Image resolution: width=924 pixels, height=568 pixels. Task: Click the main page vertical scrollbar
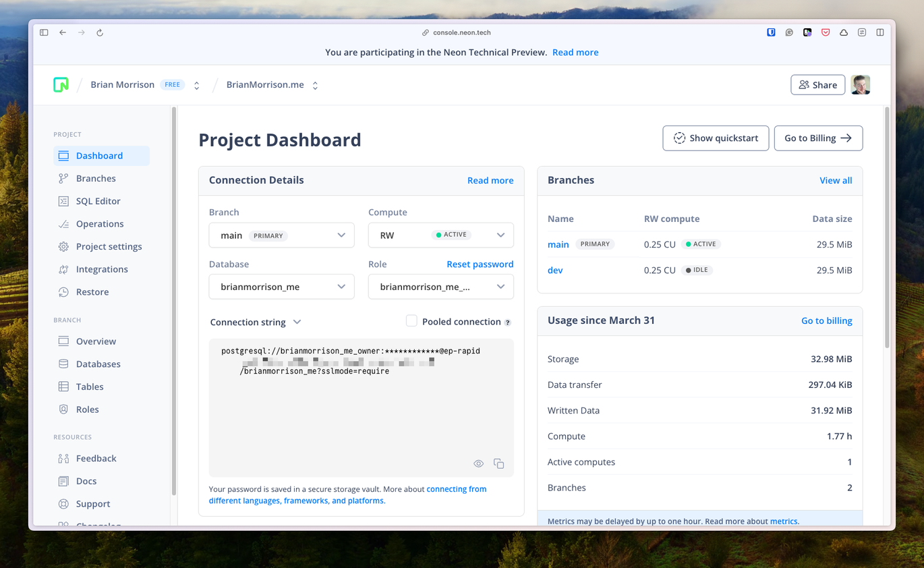887,227
